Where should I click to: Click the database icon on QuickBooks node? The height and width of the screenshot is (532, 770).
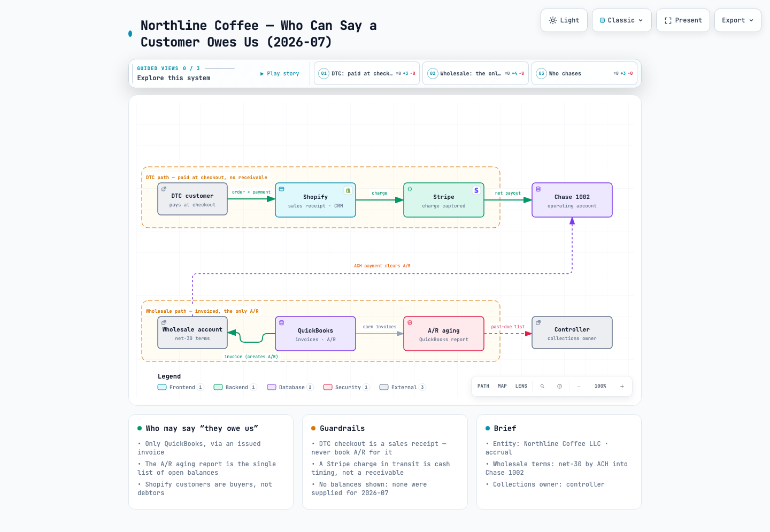(282, 323)
